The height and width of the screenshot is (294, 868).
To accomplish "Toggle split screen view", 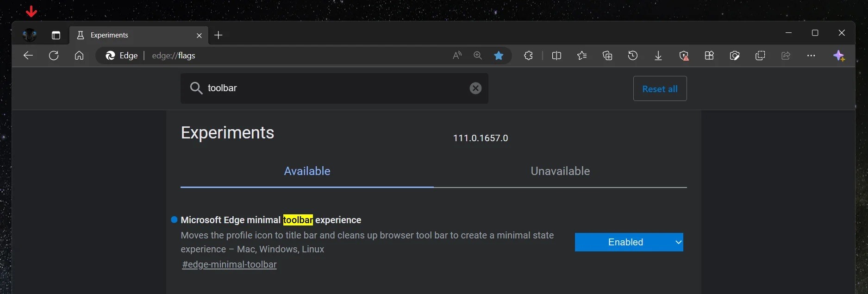I will coord(556,56).
